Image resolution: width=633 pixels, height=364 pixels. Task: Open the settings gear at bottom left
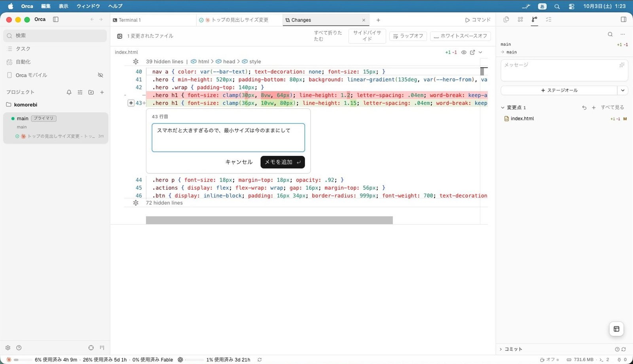pyautogui.click(x=8, y=348)
